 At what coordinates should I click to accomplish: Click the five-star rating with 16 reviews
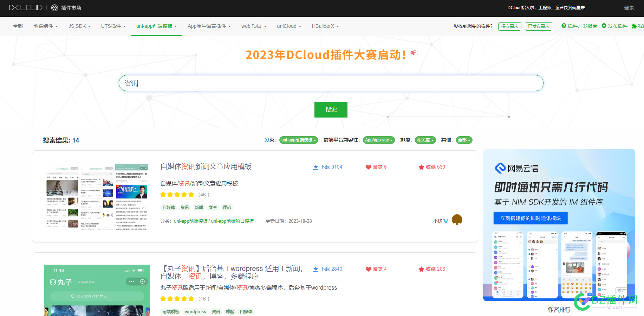(x=177, y=299)
